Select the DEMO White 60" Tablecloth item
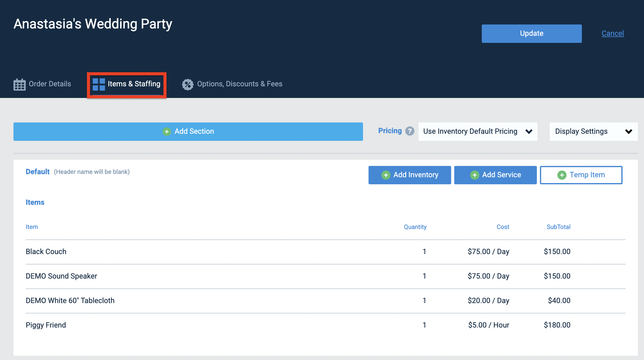The width and height of the screenshot is (644, 360). click(x=326, y=301)
